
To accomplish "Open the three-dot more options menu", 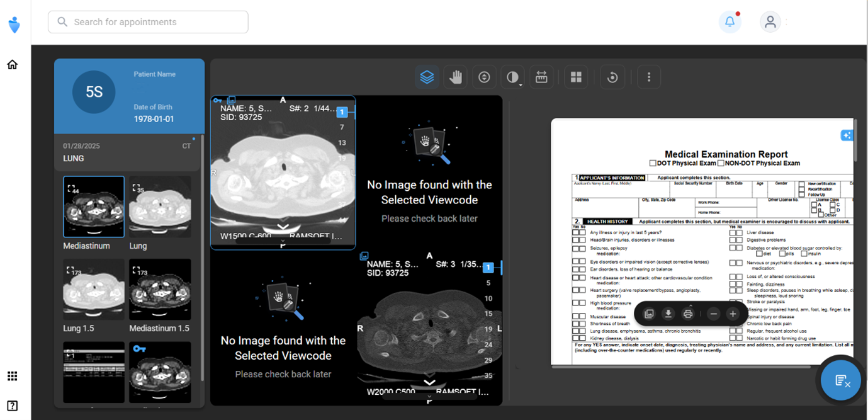I will (649, 77).
